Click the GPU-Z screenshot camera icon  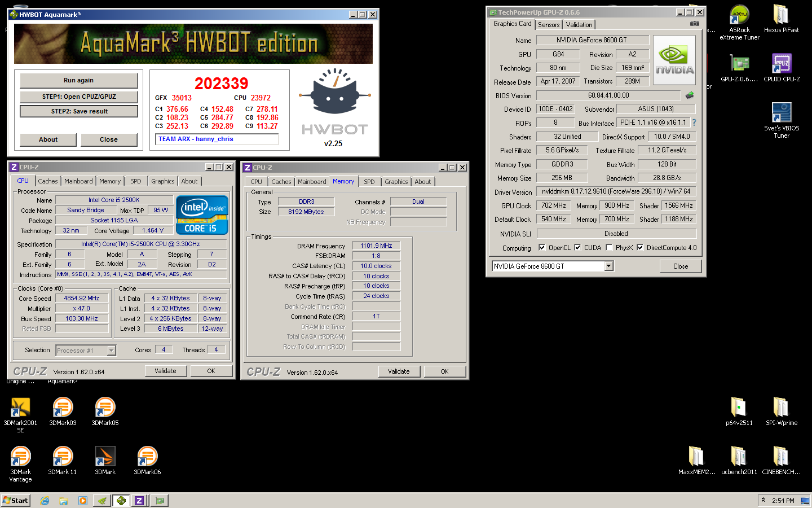click(695, 24)
